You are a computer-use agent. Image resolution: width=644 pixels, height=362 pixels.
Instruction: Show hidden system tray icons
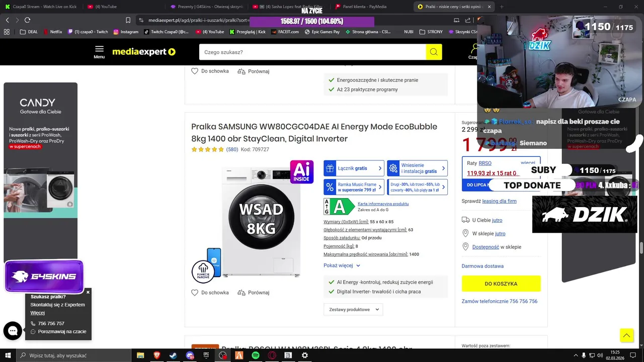(x=575, y=355)
